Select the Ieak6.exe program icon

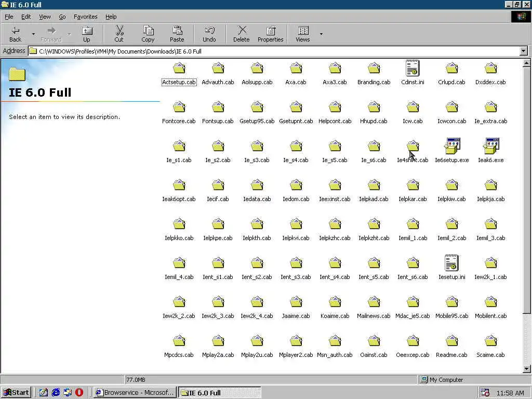490,146
